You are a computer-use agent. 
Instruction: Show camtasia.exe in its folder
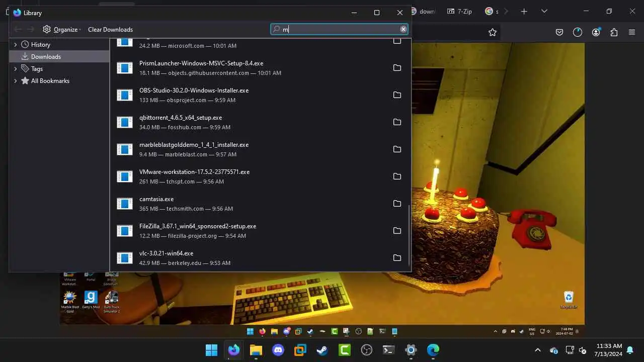point(397,204)
